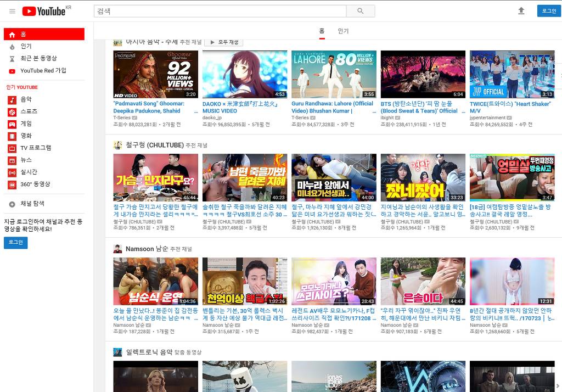The image size is (562, 392).
Task: Click the search magnifier icon
Action: (x=361, y=10)
